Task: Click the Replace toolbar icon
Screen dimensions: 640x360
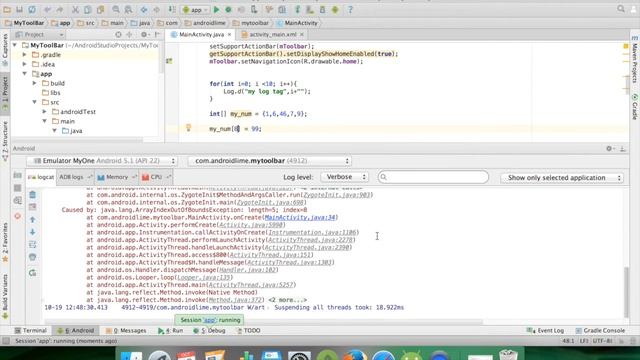Action: click(128, 9)
